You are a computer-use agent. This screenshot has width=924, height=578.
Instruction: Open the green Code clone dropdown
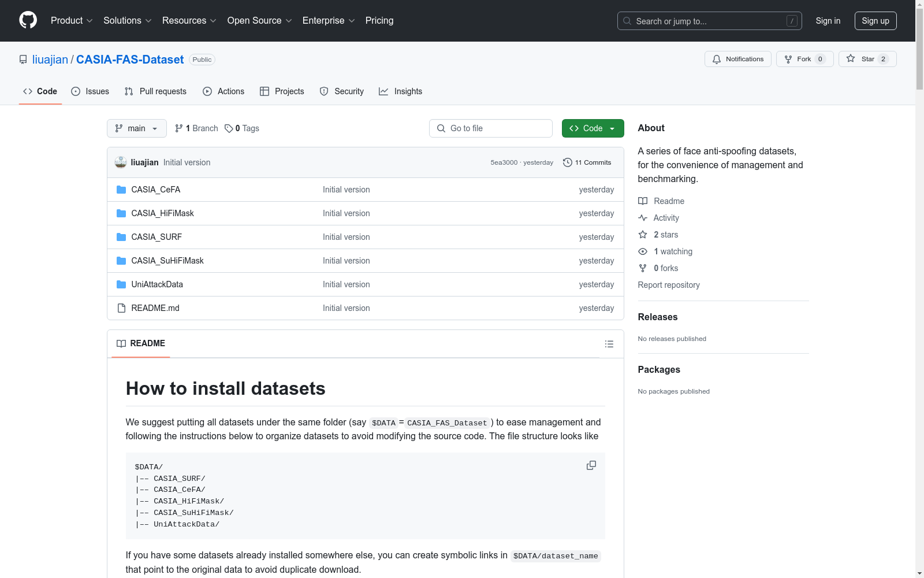click(593, 128)
